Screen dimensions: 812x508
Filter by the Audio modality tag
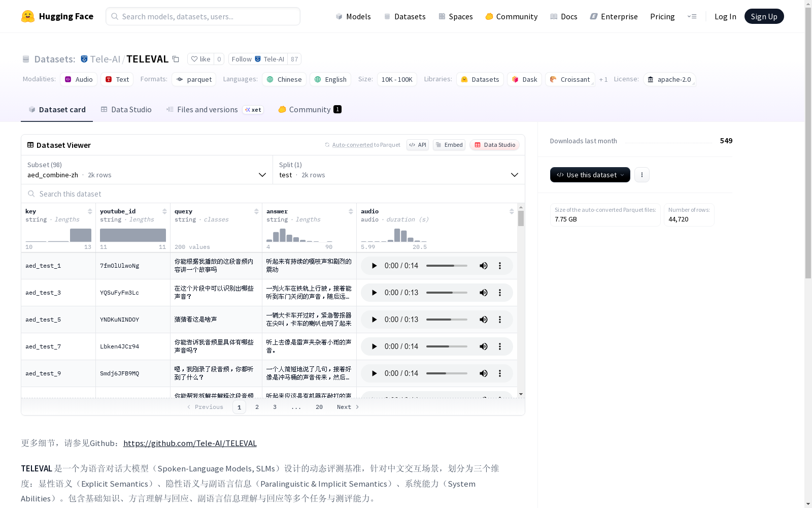click(79, 79)
